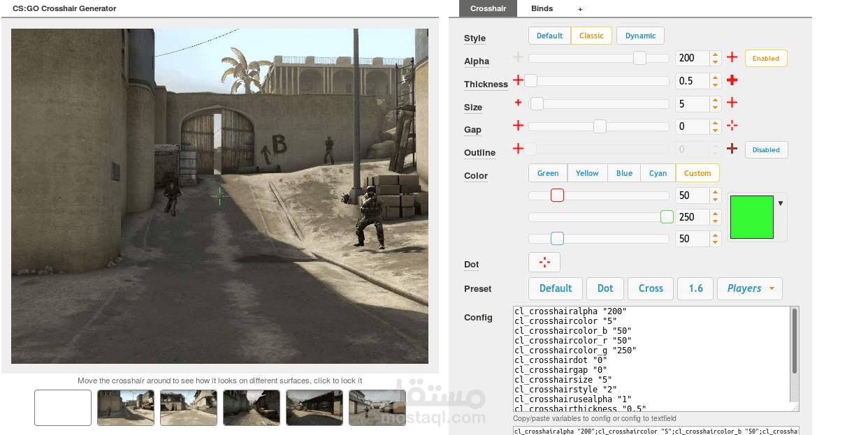Choose Green crosshair color
The height and width of the screenshot is (435, 868).
(548, 173)
